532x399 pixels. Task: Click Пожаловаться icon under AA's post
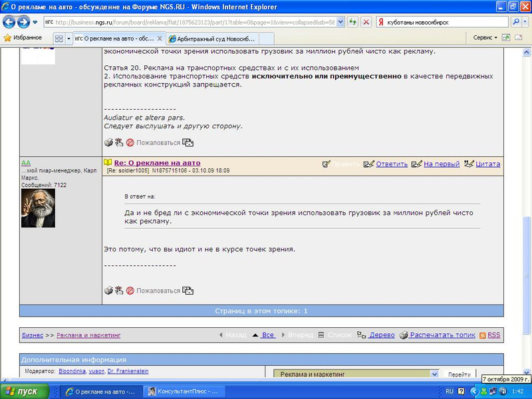[130, 291]
